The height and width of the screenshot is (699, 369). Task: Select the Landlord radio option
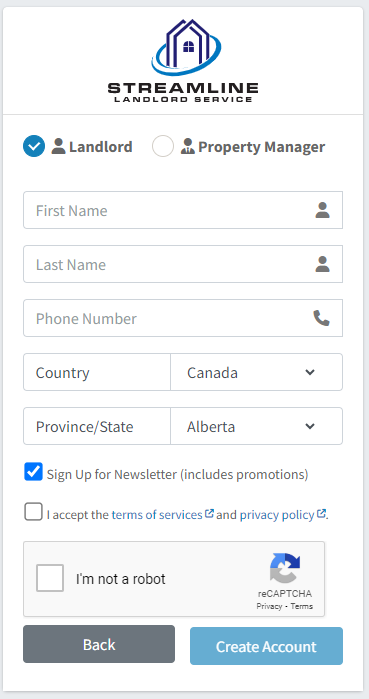[x=34, y=146]
